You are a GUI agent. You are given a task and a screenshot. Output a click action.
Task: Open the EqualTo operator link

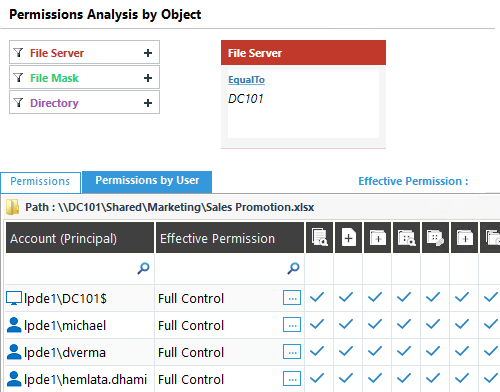pos(246,80)
